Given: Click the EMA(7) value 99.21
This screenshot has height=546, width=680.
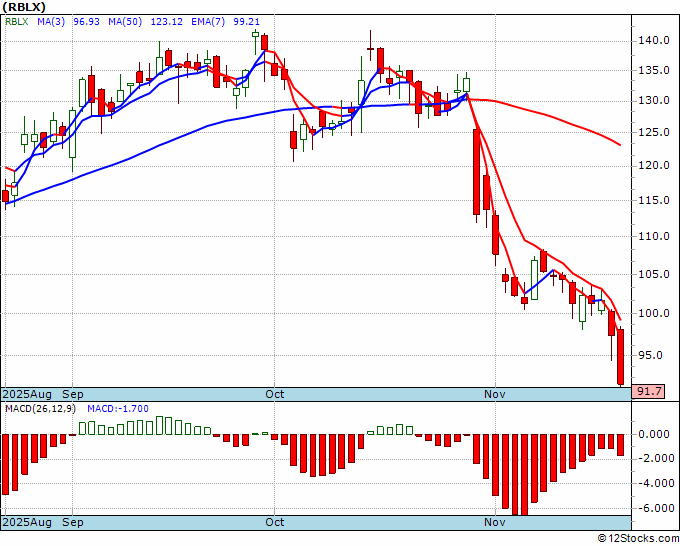Looking at the screenshot, I should pyautogui.click(x=246, y=22).
